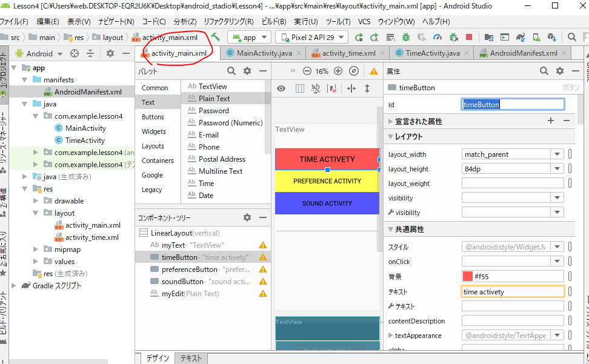The height and width of the screenshot is (364, 589).
Task: Open layout_height 84dp dropdown
Action: (557, 169)
